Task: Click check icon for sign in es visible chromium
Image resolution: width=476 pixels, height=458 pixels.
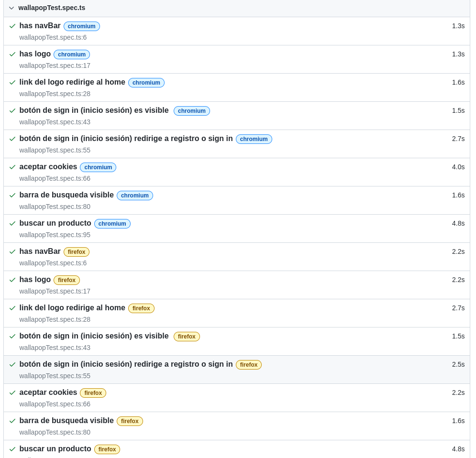Action: click(12, 111)
